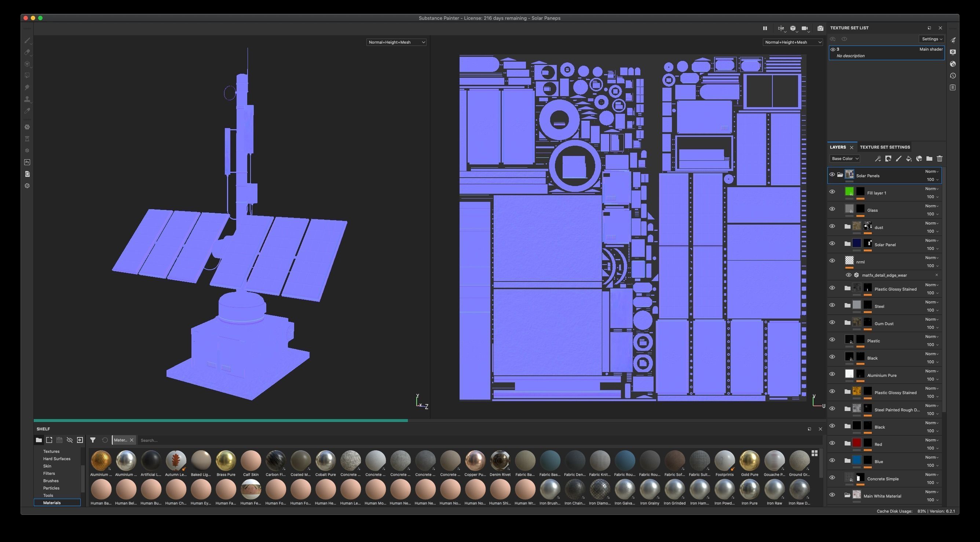Add a smart material layer
The width and height of the screenshot is (980, 542).
919,159
